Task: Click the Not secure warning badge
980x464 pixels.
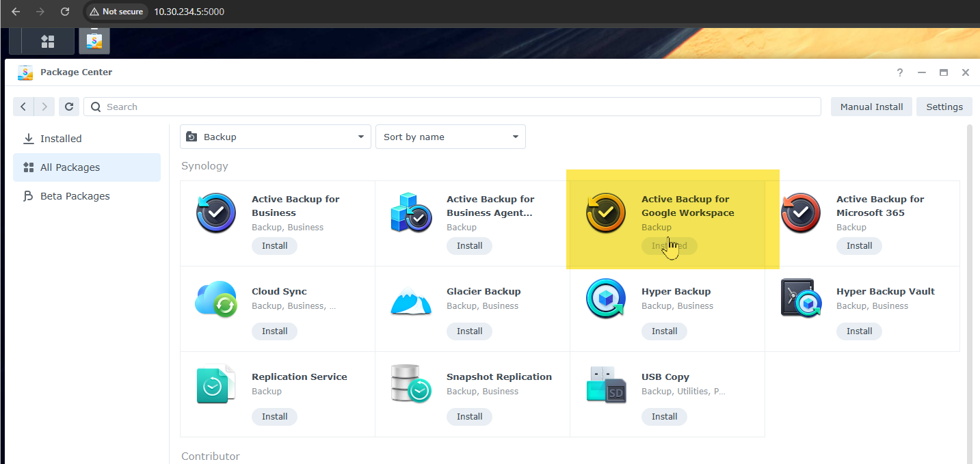Action: [x=116, y=12]
